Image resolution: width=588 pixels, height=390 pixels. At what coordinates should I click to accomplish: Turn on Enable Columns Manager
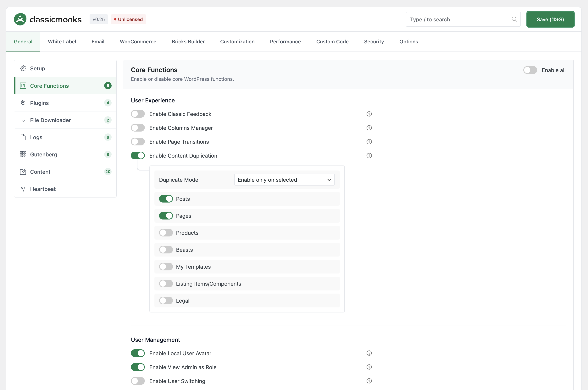coord(138,128)
